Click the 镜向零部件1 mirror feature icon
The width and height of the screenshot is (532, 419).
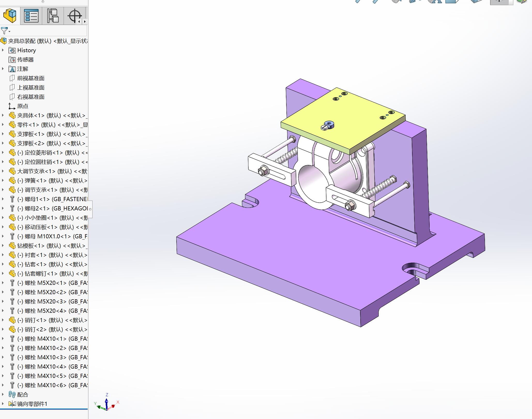[12, 404]
